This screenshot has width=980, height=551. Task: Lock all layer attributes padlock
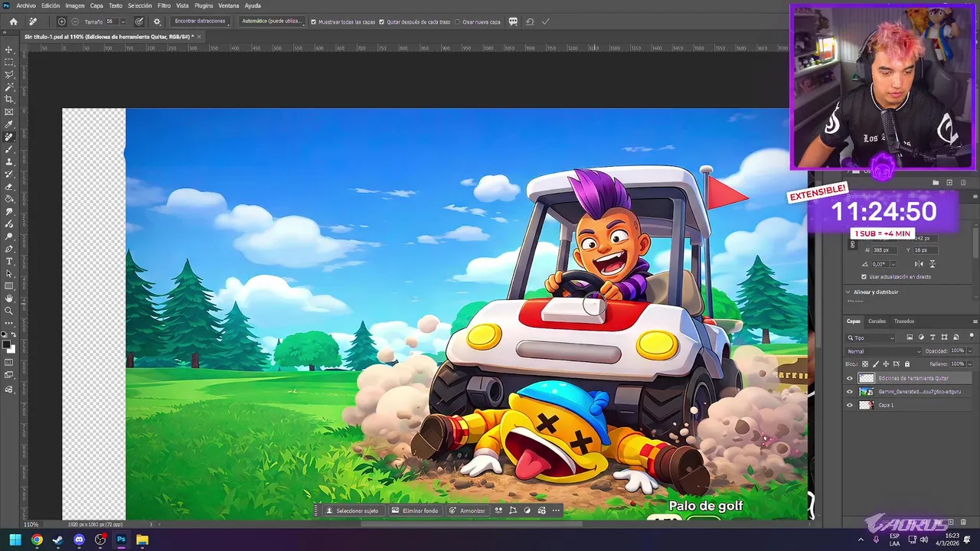point(907,364)
